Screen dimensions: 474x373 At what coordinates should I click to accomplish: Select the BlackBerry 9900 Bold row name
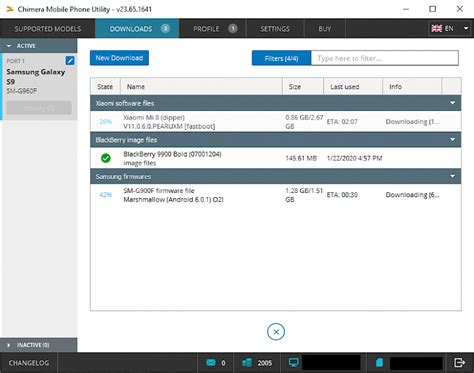(172, 158)
